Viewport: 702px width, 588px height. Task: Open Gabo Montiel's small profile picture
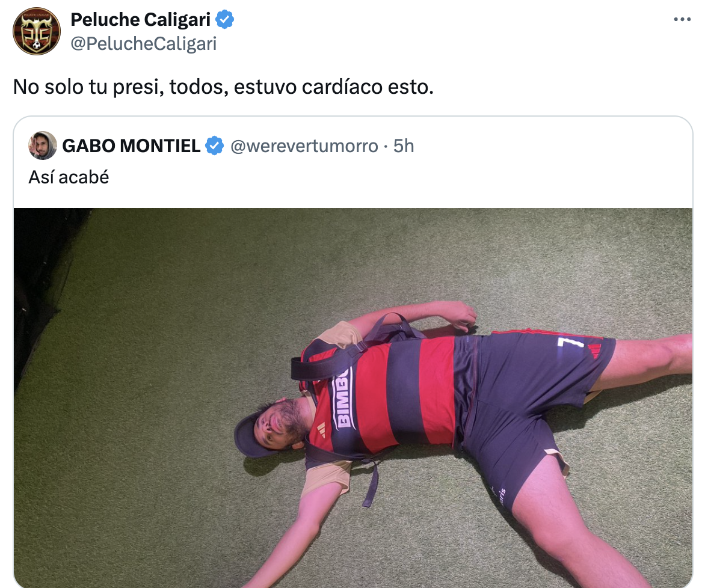(x=43, y=145)
